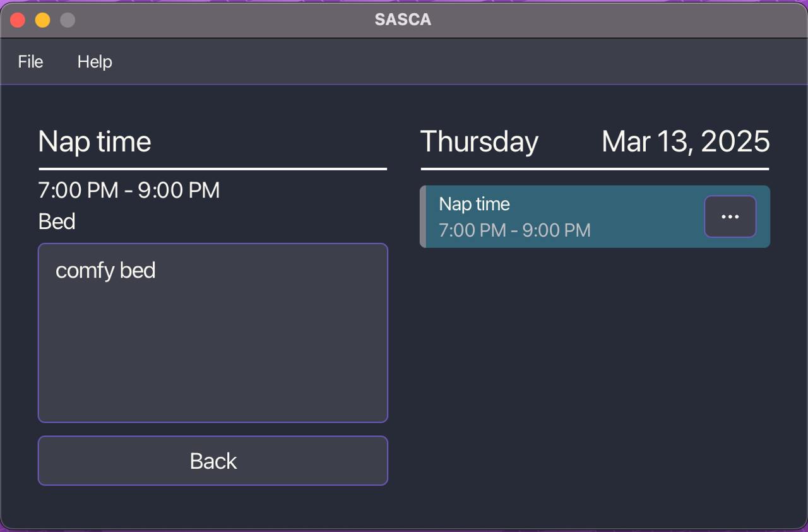808x532 pixels.
Task: Click the ellipsis button on the event card
Action: (730, 216)
